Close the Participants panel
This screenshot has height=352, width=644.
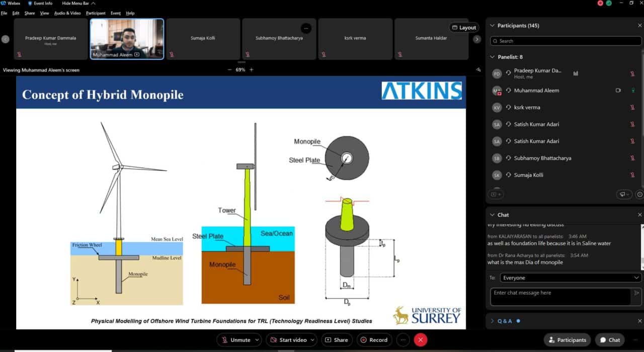click(639, 26)
